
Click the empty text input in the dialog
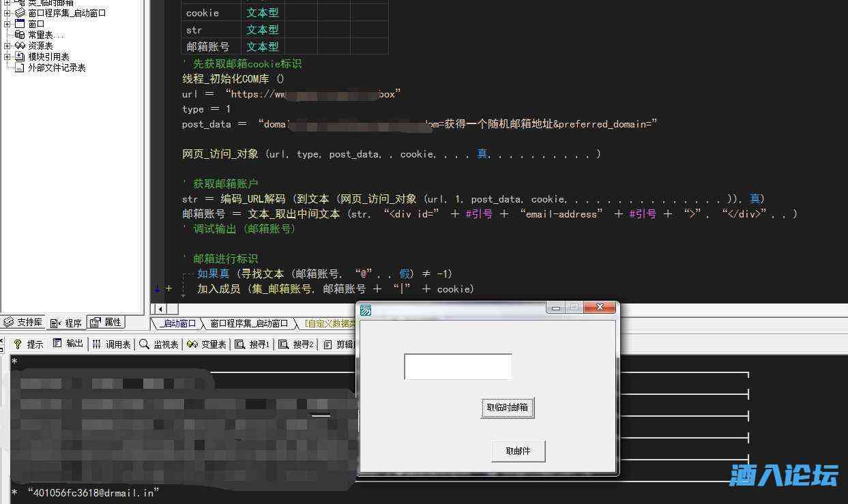(x=457, y=366)
